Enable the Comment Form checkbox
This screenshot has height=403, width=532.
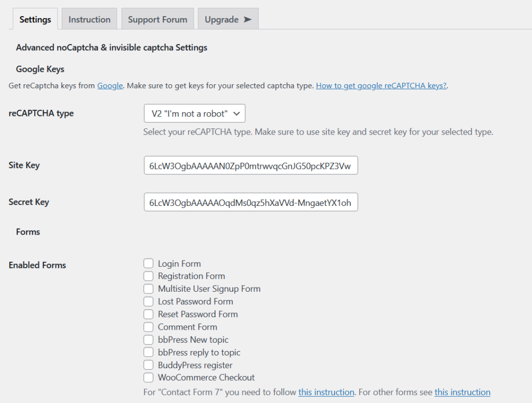click(148, 327)
